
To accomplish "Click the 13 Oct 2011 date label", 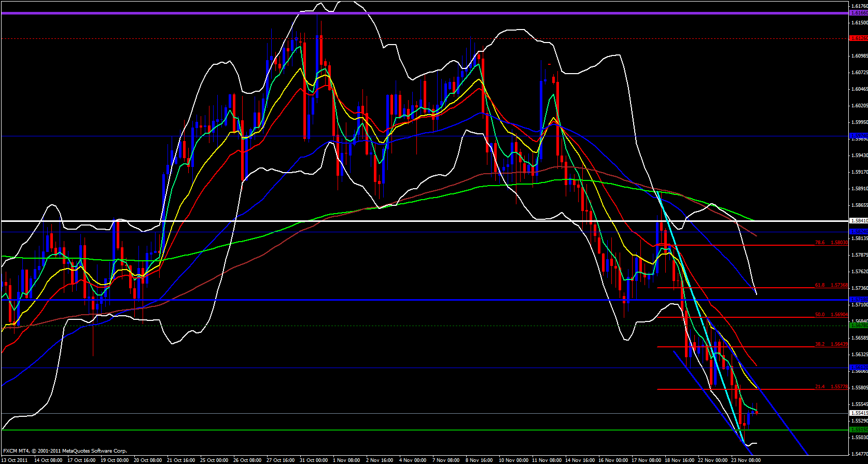I will pos(15,460).
